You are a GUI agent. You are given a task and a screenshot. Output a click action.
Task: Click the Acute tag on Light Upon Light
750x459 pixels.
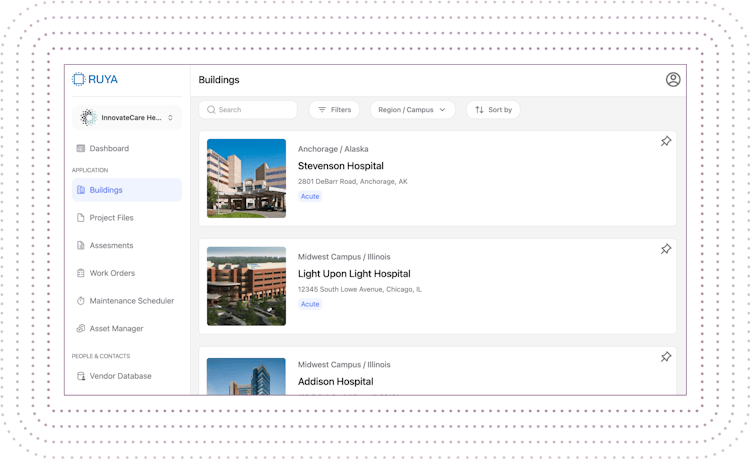coord(310,304)
